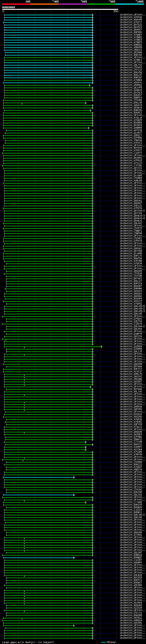Select the UniRef100_Q5VMX7 label
Screen dimensions: 146x644
(131, 30)
